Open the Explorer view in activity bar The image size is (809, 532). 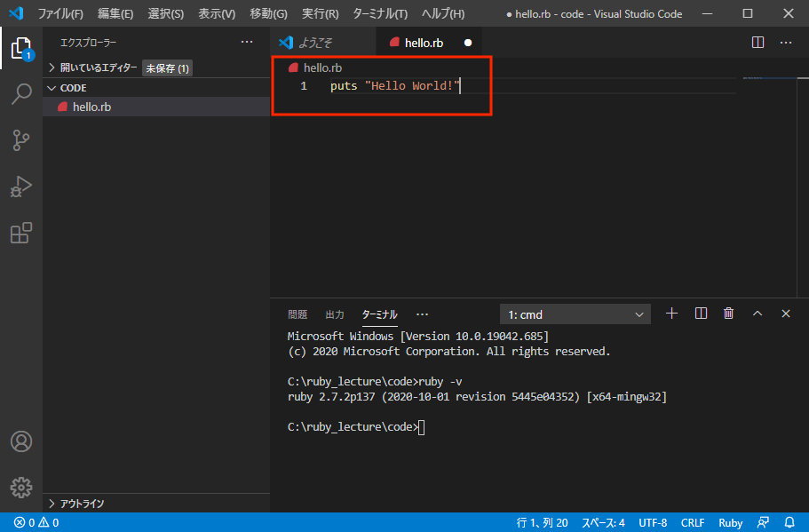(21, 48)
